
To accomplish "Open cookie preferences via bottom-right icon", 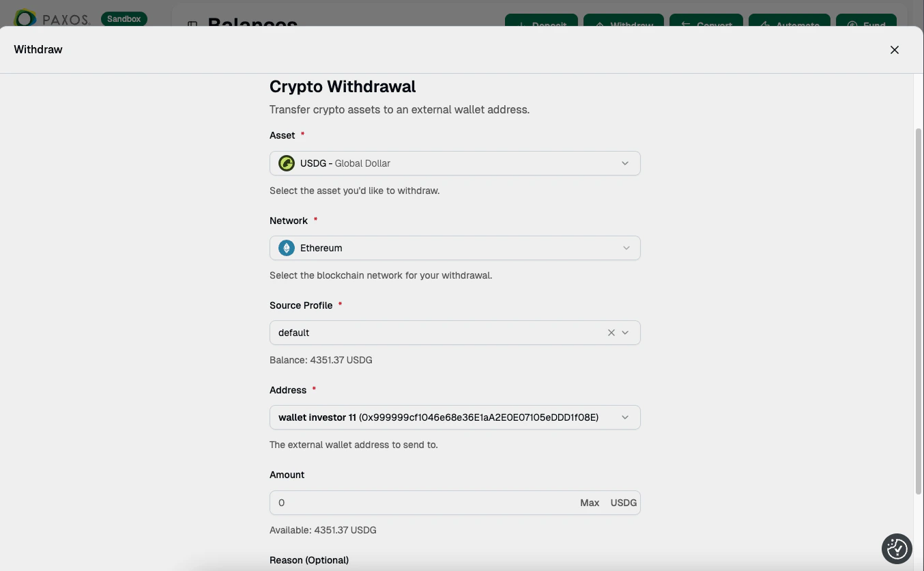I will coord(896,548).
